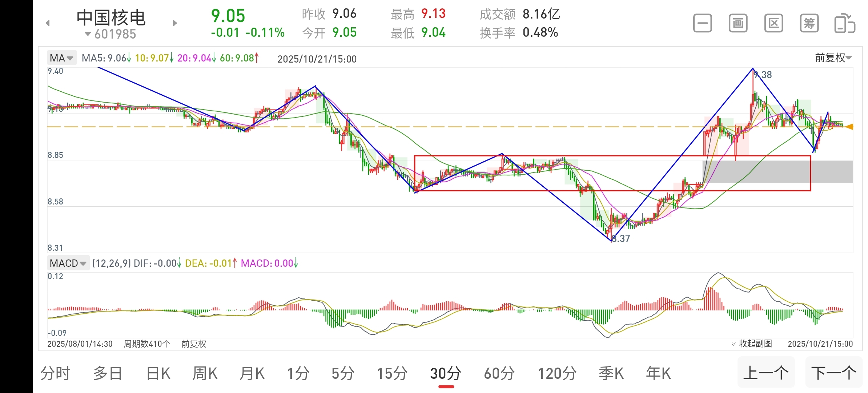Expand the MA indicator dropdown
Screen dimensions: 868x393
pyautogui.click(x=62, y=58)
